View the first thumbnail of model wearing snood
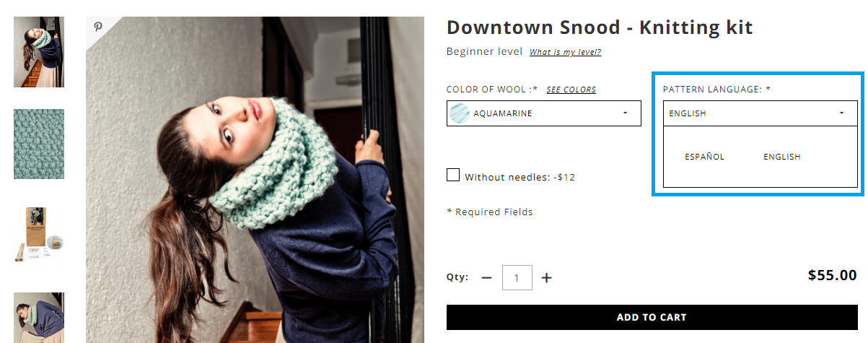This screenshot has height=343, width=868. 39,52
